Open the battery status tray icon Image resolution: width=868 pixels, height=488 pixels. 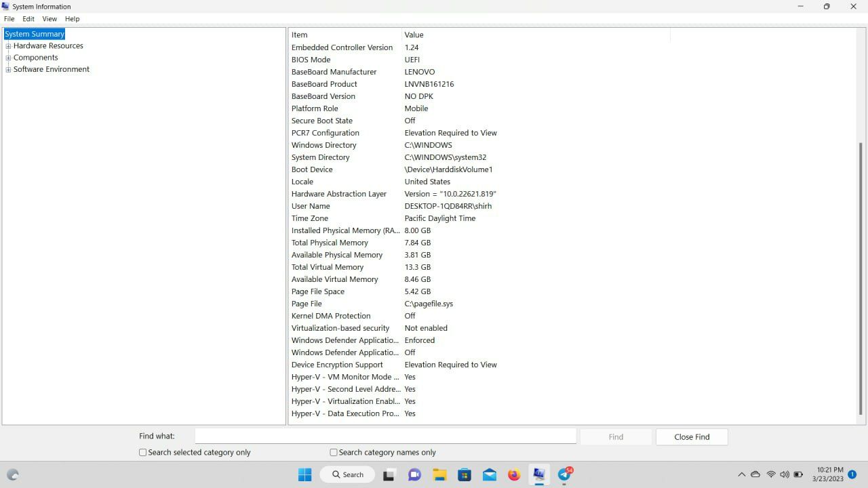click(x=798, y=474)
